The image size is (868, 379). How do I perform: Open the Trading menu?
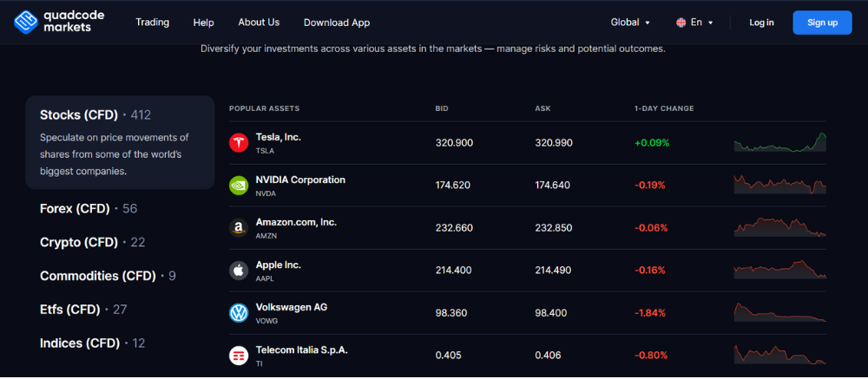tap(152, 23)
